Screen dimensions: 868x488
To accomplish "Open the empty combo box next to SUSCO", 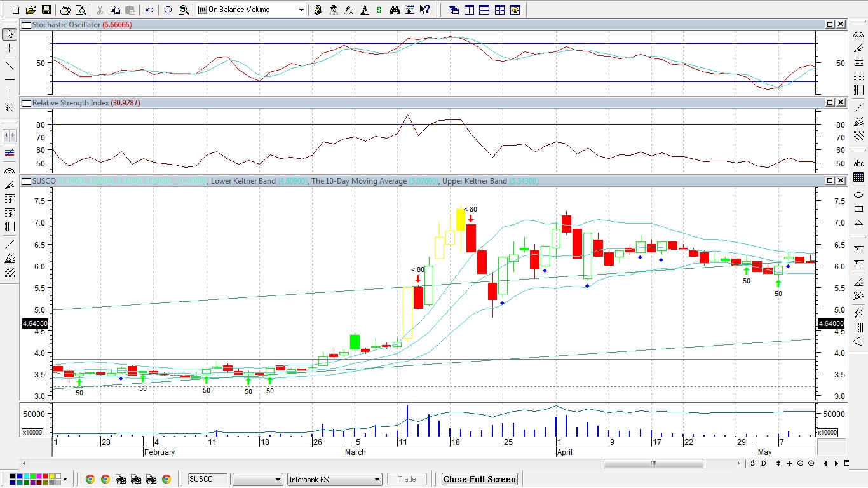I will pos(257,479).
